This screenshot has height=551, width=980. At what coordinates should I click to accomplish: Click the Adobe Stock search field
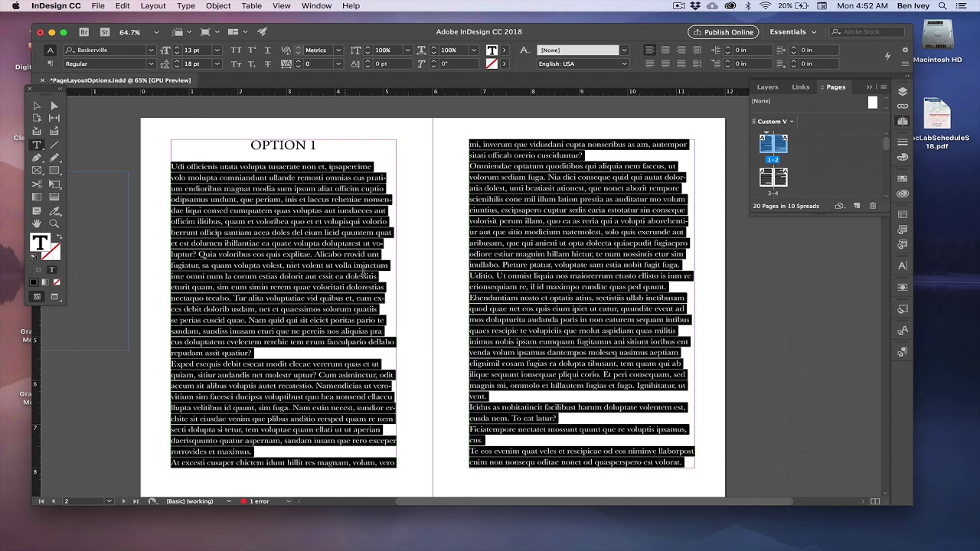[866, 32]
